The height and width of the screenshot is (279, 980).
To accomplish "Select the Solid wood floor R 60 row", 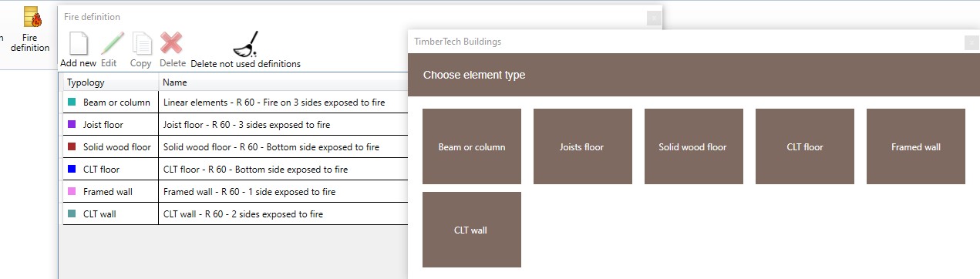I will pyautogui.click(x=235, y=146).
